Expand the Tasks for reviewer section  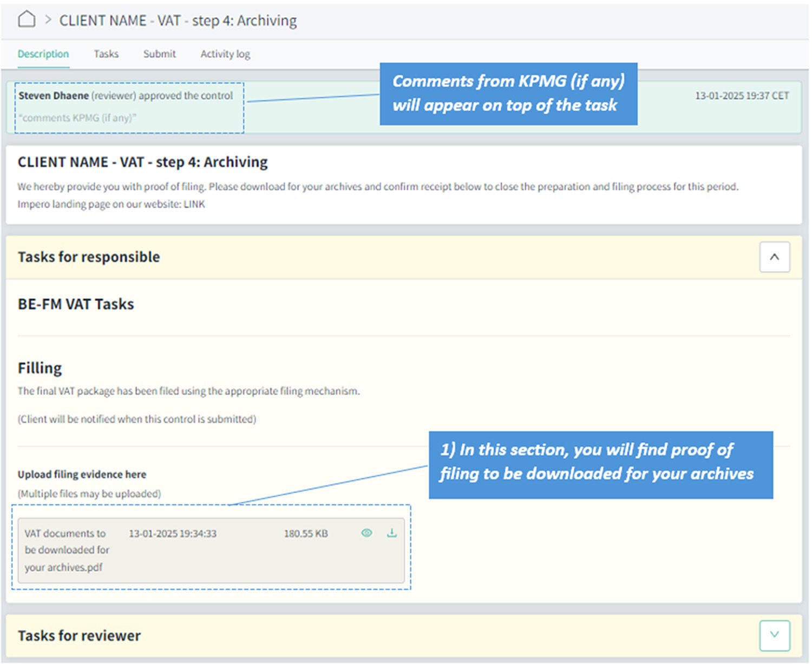tap(774, 635)
